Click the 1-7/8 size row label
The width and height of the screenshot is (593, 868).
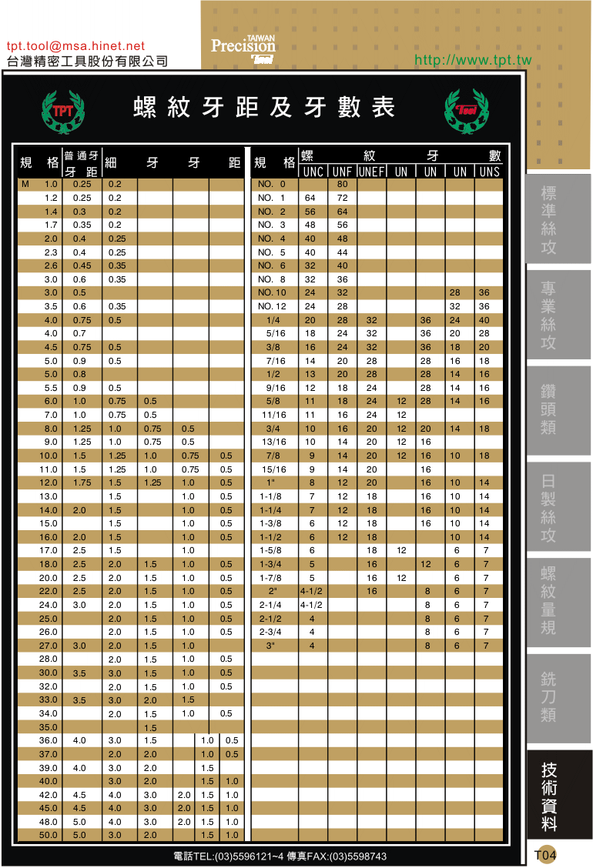(270, 578)
